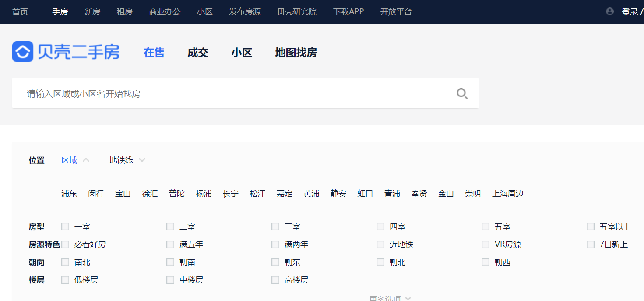Choose 上海周边 area link
The image size is (644, 301).
pyautogui.click(x=508, y=193)
